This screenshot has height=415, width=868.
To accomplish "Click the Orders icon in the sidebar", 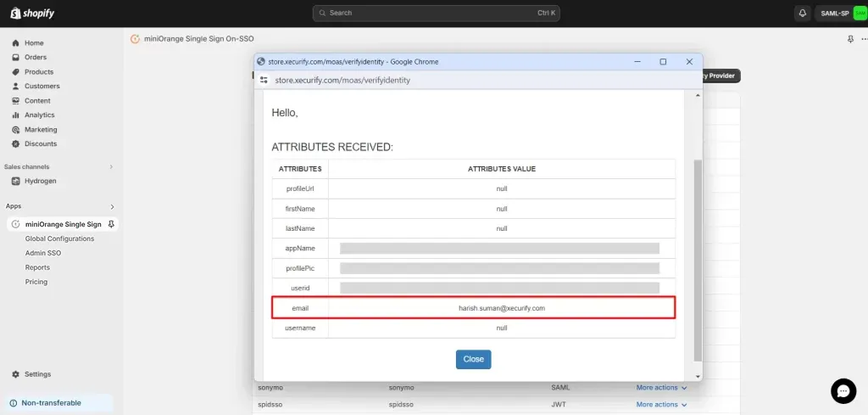I will [x=15, y=58].
